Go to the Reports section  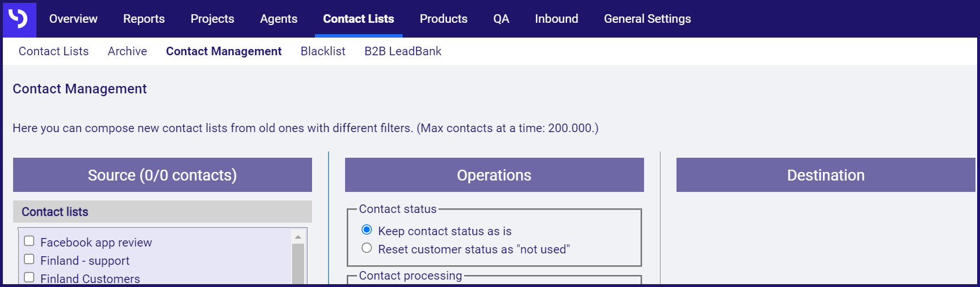pyautogui.click(x=144, y=19)
